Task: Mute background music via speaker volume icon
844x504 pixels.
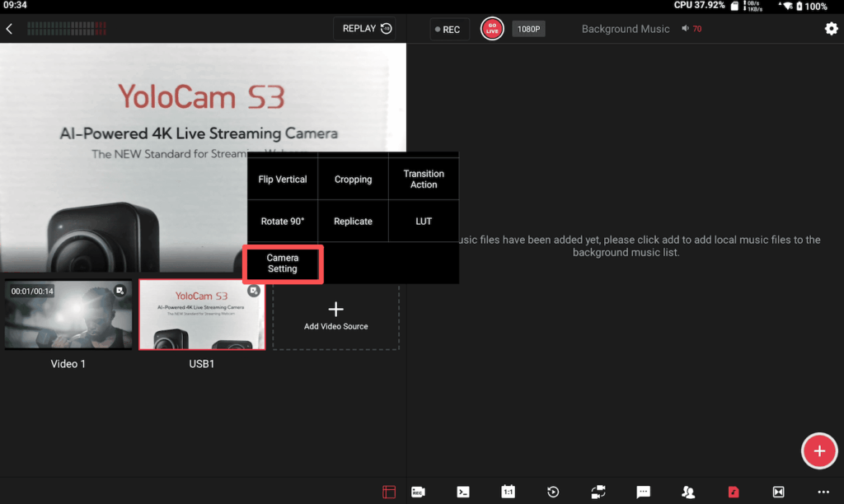Action: (x=686, y=29)
